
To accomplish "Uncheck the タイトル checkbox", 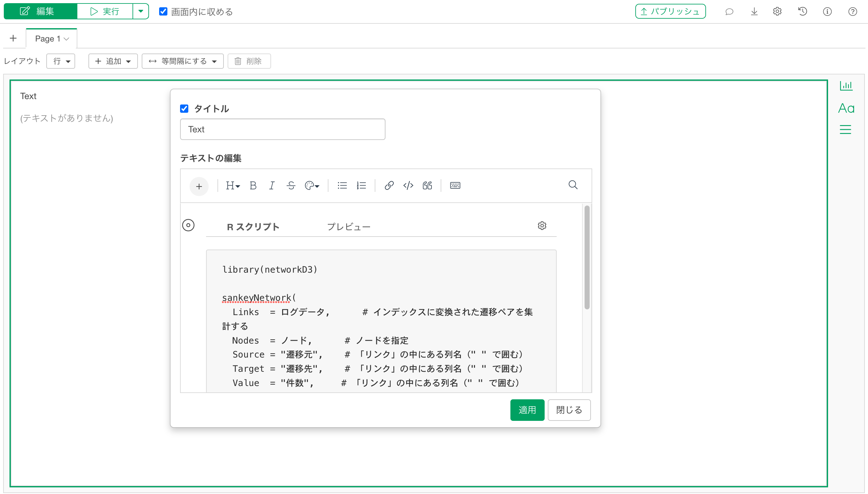I will (185, 109).
